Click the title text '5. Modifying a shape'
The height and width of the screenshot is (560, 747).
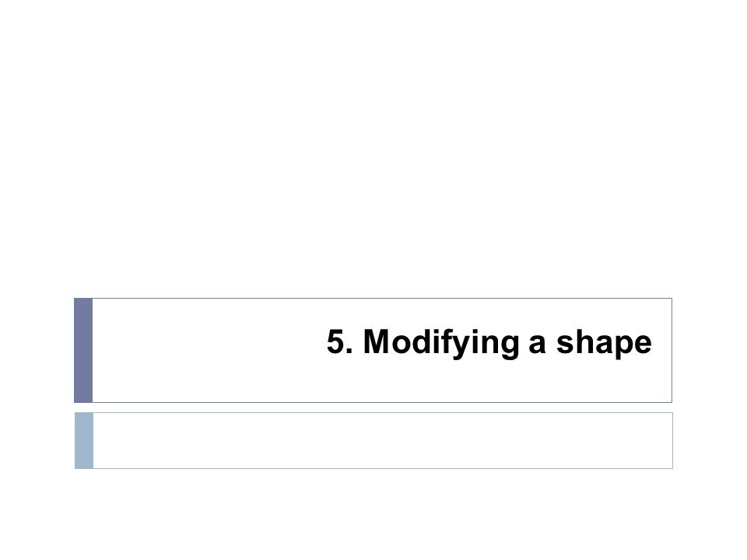[x=489, y=342]
